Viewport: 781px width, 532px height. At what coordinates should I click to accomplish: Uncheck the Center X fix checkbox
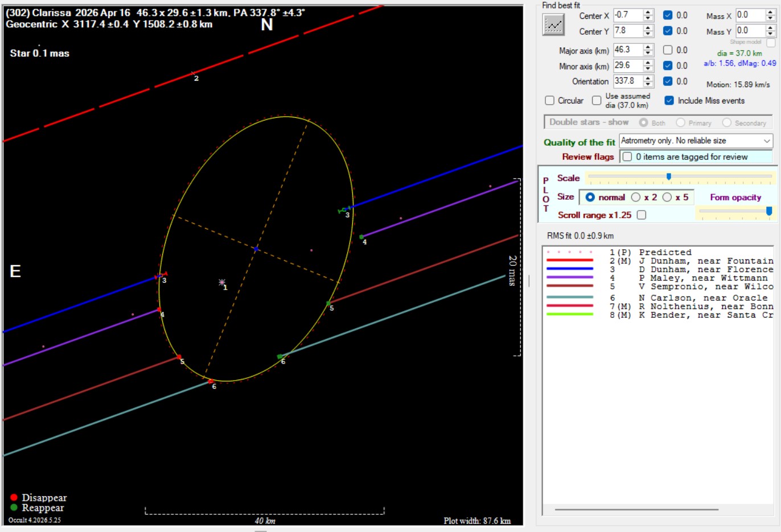[x=668, y=15]
